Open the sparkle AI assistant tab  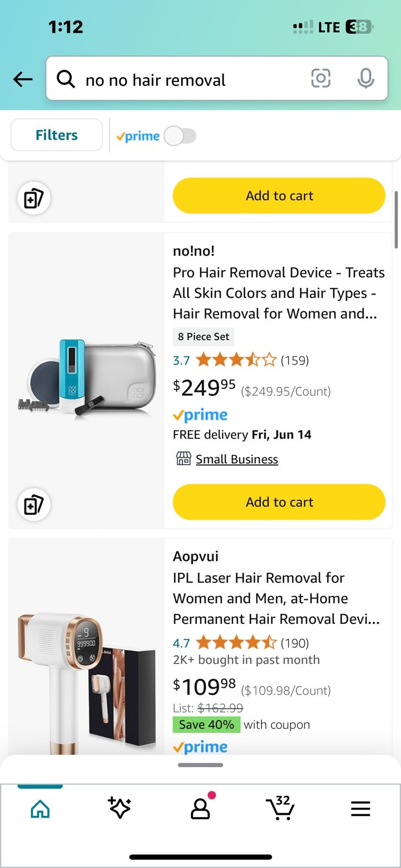[x=120, y=808]
